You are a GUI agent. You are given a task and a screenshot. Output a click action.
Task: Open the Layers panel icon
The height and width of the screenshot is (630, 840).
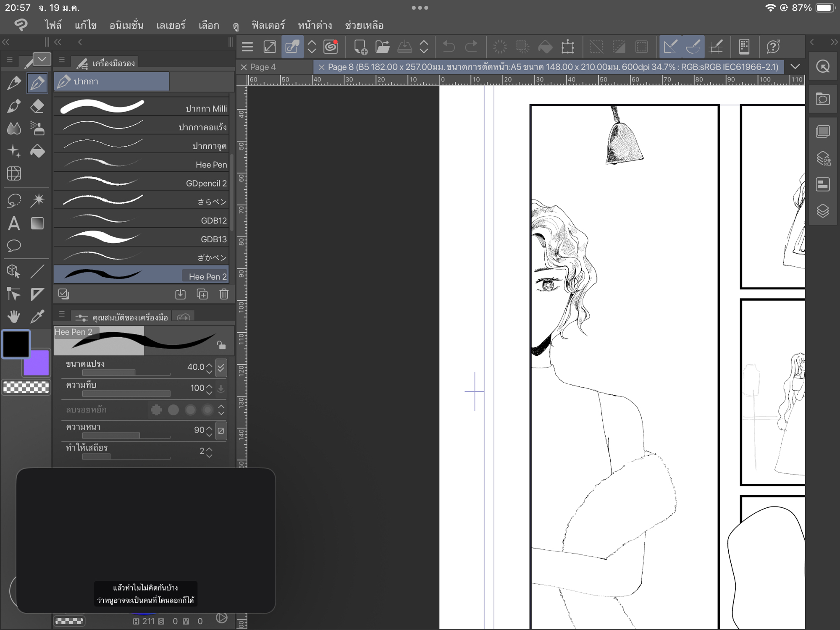[823, 210]
